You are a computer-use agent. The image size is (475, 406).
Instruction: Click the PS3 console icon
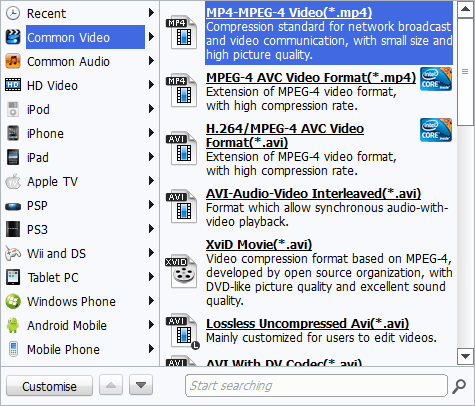click(13, 229)
